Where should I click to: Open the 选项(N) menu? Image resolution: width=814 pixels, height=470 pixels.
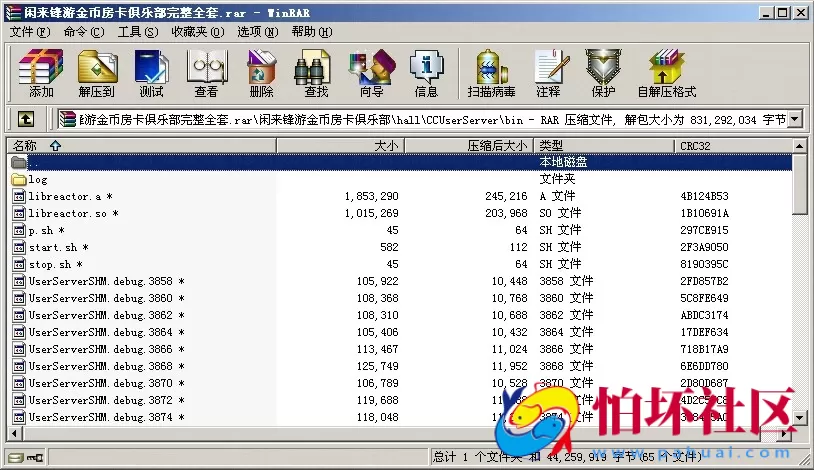click(x=258, y=32)
